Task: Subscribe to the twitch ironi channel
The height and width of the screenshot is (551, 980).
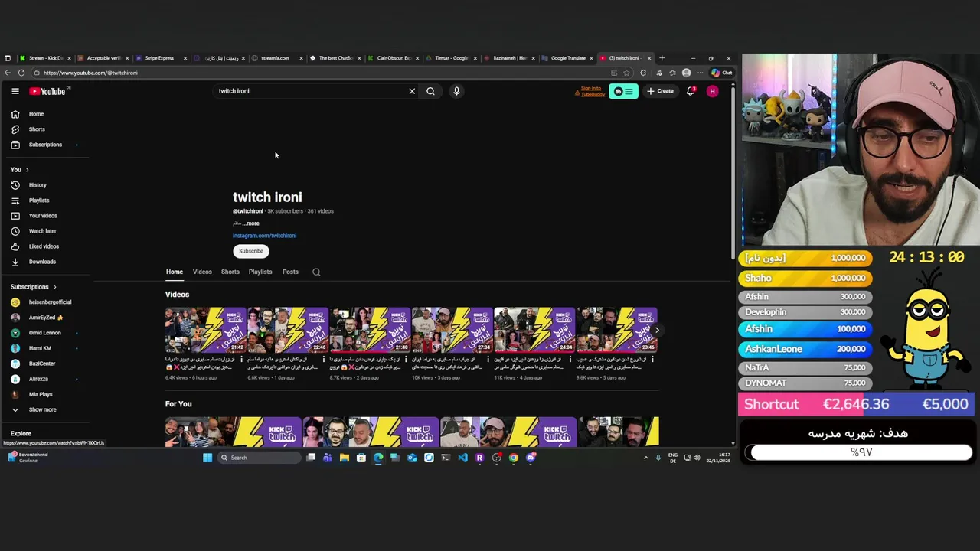Action: coord(251,251)
